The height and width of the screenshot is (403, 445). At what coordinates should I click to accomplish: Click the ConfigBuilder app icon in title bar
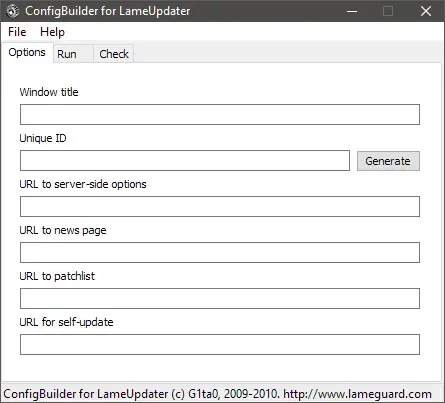[13, 11]
